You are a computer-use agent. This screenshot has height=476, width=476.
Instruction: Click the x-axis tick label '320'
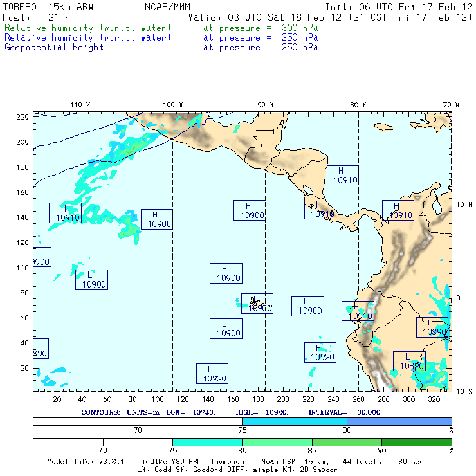coord(434,399)
